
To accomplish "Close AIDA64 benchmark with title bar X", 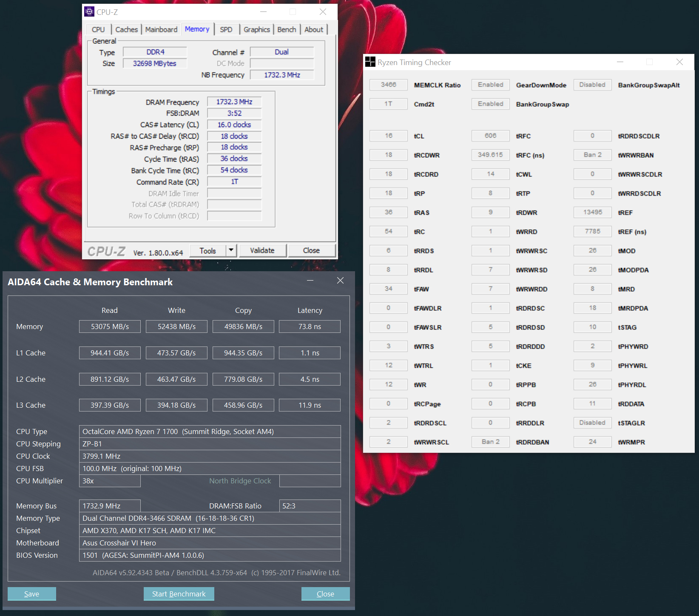I will [x=340, y=281].
